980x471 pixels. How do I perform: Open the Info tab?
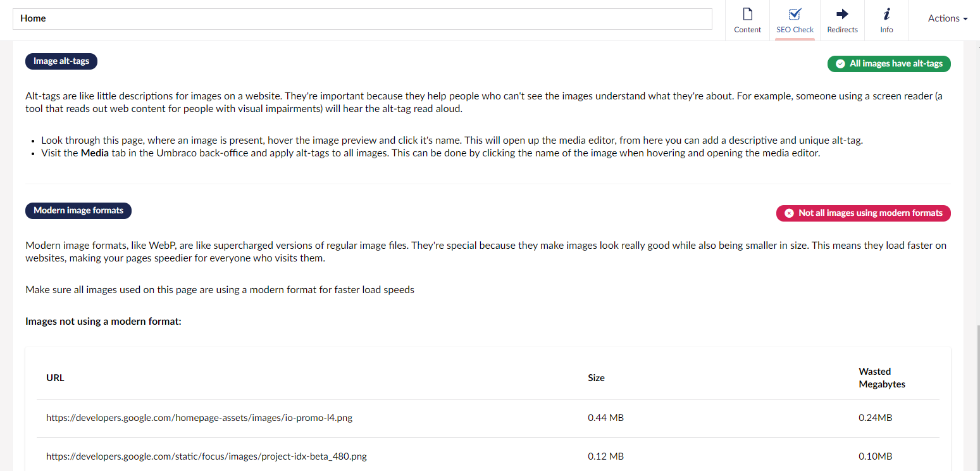(886, 20)
